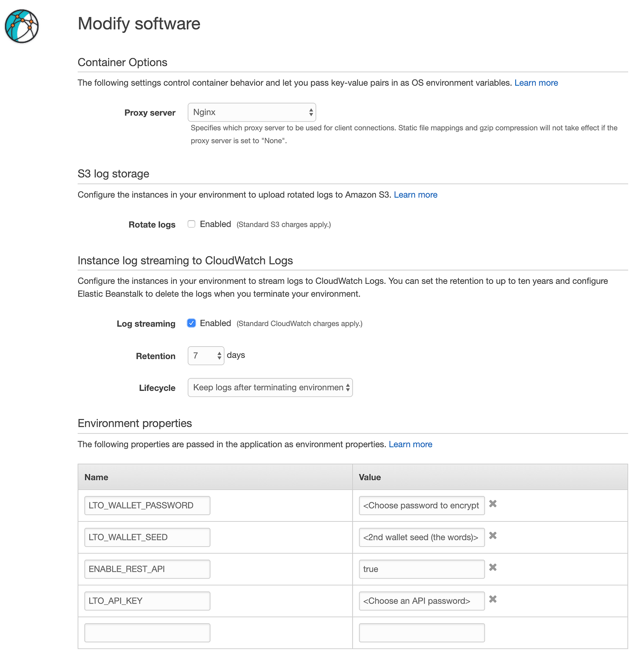Edit the ENABLE_REST_API value field
The image size is (644, 657).
(x=421, y=569)
